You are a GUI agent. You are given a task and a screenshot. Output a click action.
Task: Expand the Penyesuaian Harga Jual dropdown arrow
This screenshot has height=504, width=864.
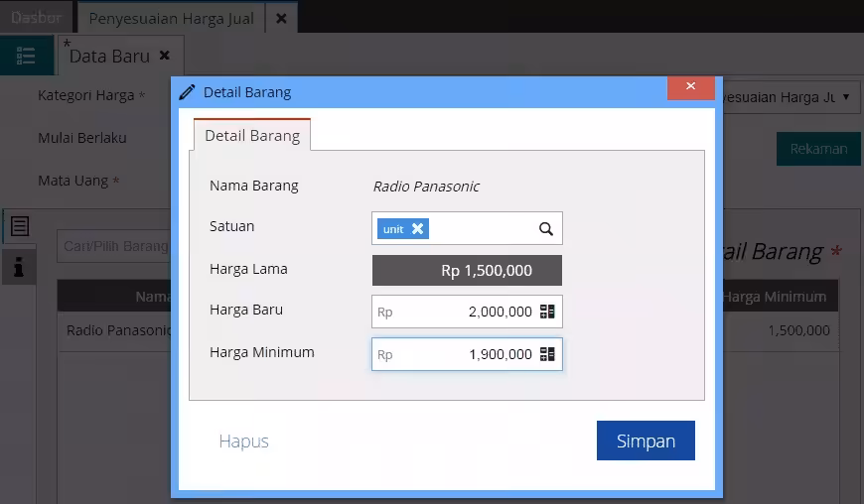pyautogui.click(x=846, y=97)
